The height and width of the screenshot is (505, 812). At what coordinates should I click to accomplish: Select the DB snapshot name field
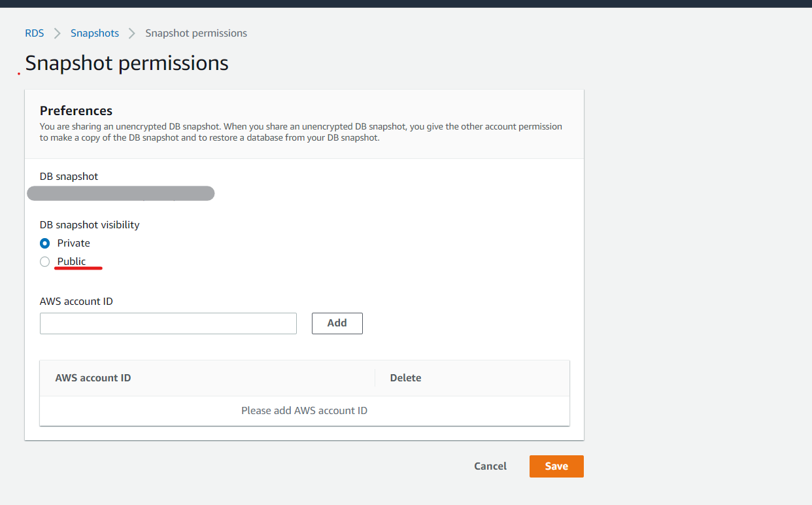pos(120,193)
